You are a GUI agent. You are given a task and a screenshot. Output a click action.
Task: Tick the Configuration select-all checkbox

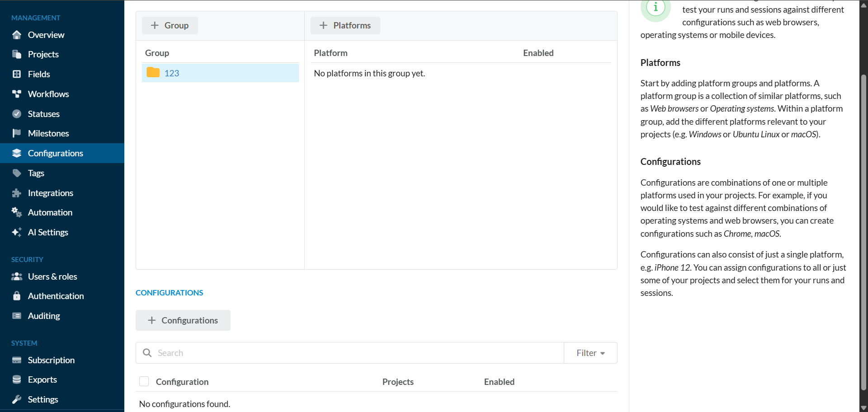click(x=144, y=381)
